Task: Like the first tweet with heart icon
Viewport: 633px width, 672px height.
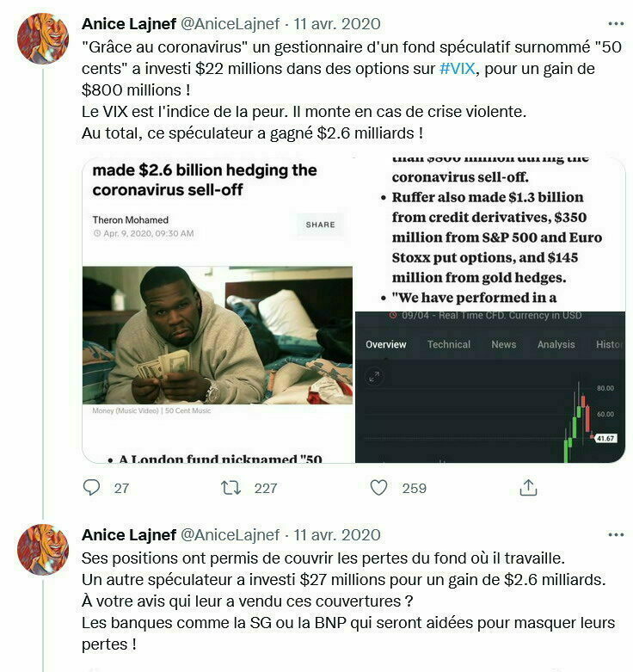Action: point(378,488)
